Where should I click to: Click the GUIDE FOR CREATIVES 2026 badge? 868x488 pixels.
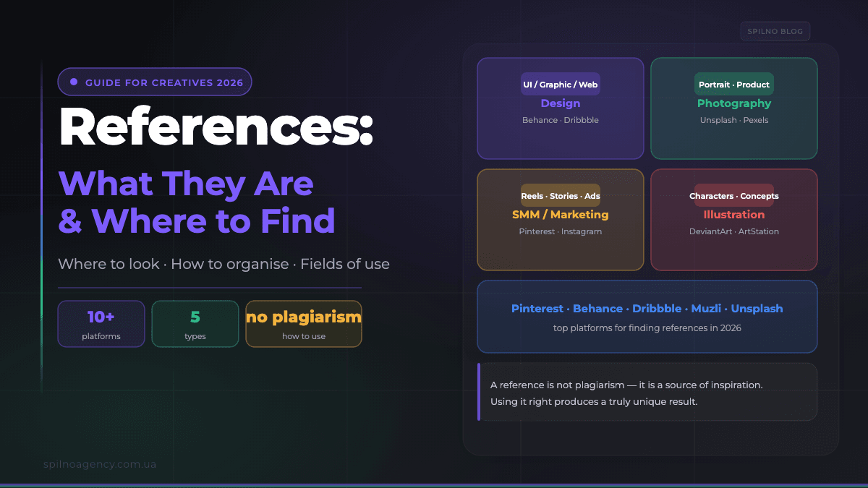point(155,82)
